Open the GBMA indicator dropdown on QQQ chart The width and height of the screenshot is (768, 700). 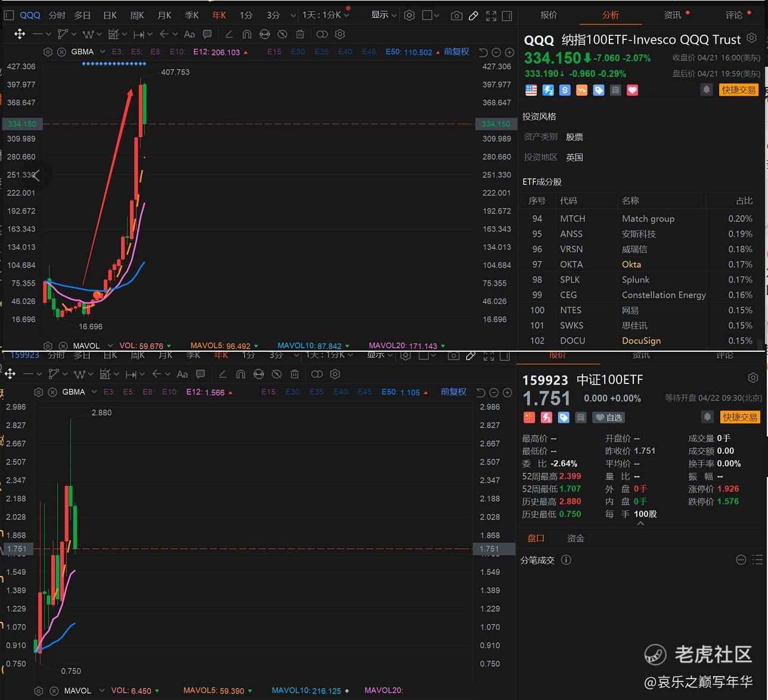pos(103,52)
